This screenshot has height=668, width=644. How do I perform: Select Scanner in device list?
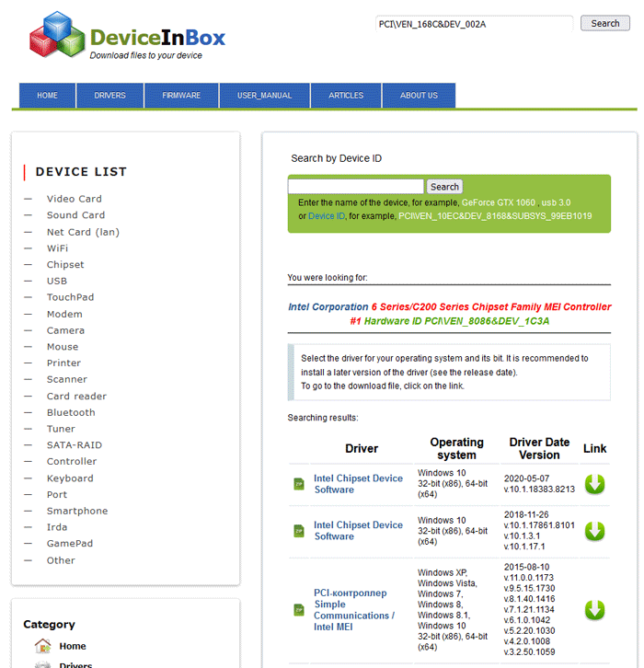[x=67, y=379]
